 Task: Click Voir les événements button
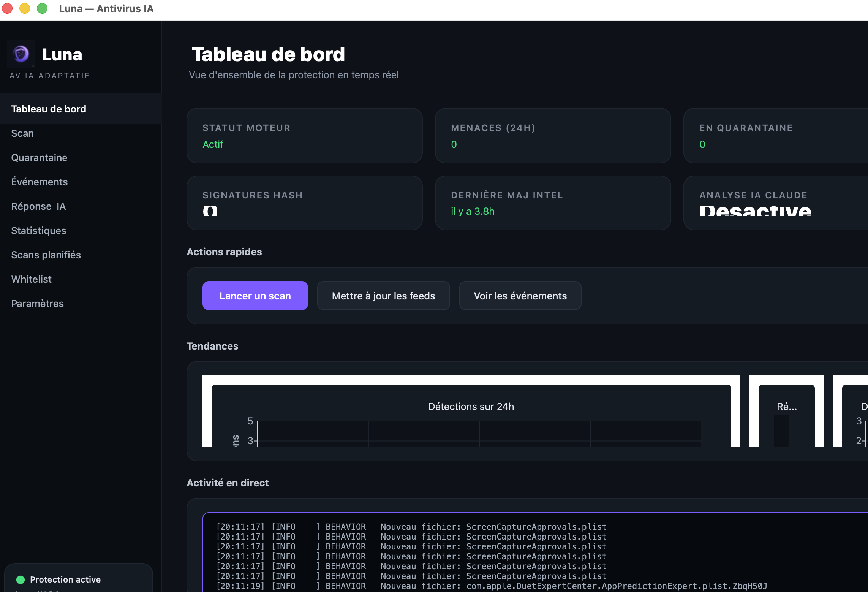pyautogui.click(x=520, y=296)
